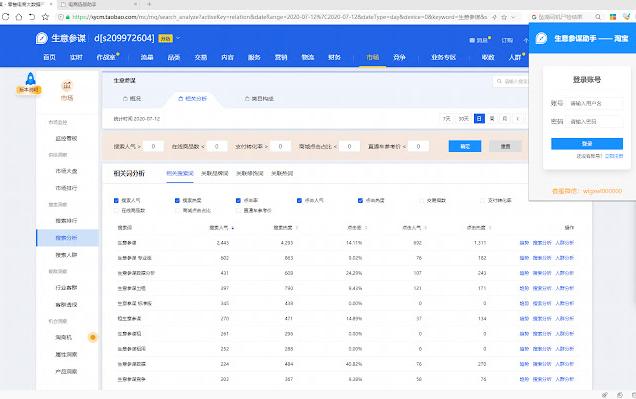Image resolution: width=636 pixels, height=399 pixels.
Task: Click the colorful grid extension icon
Action: (613, 17)
